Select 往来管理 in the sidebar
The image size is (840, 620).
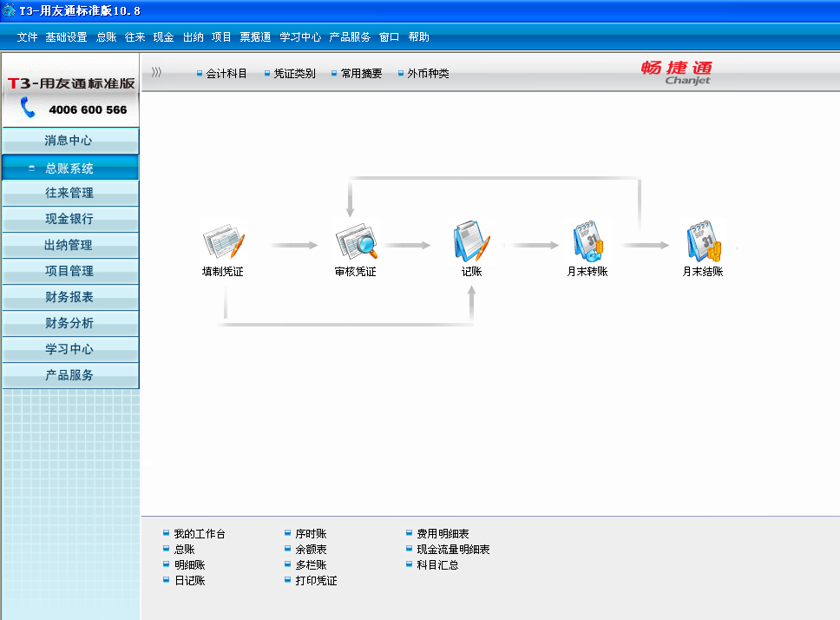[x=70, y=193]
